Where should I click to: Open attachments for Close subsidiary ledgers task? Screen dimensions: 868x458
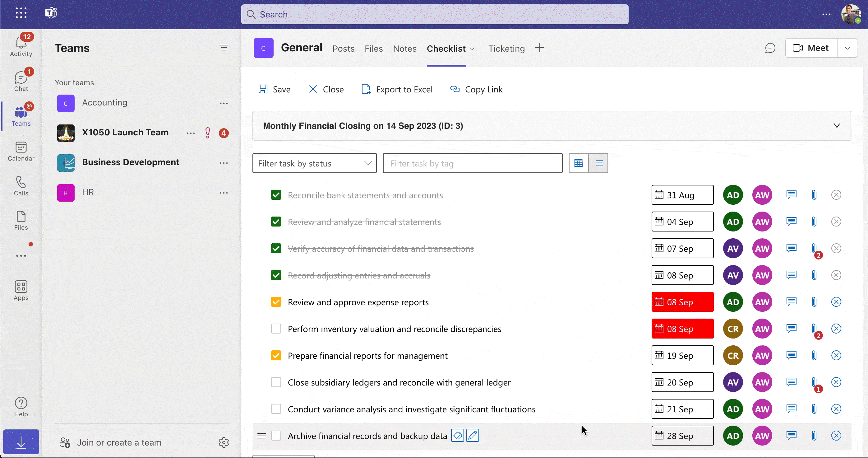point(814,382)
